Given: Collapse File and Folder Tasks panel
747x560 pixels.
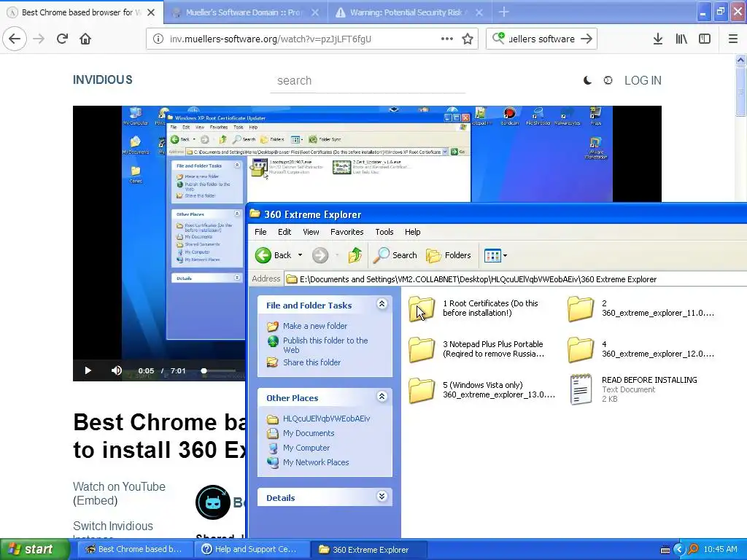Looking at the screenshot, I should pyautogui.click(x=382, y=304).
